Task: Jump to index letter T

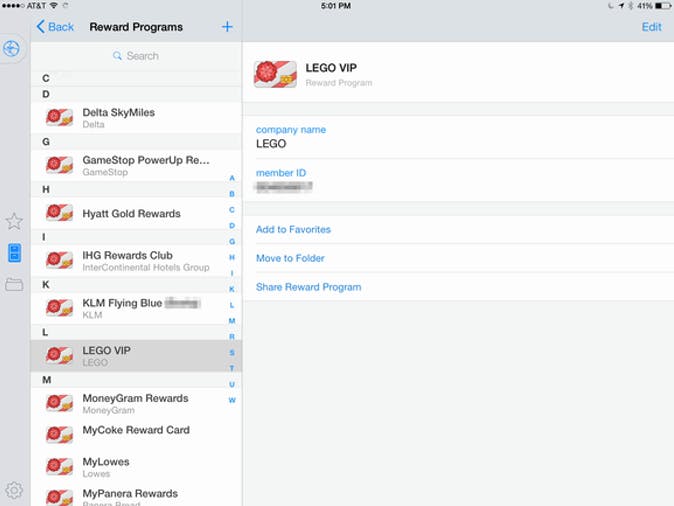Action: (232, 368)
